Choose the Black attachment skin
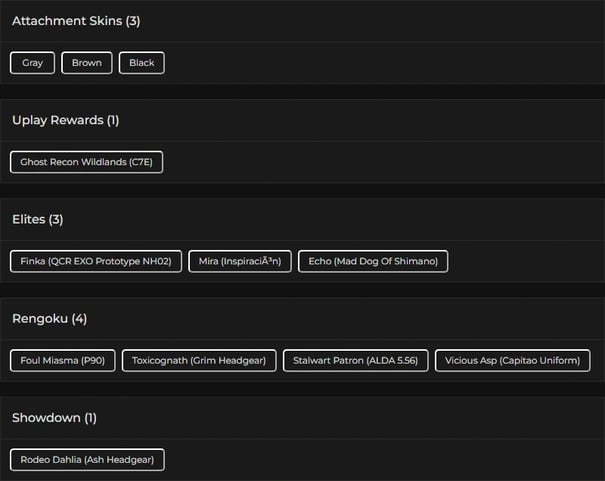Viewport: 605px width, 481px height. coord(142,63)
